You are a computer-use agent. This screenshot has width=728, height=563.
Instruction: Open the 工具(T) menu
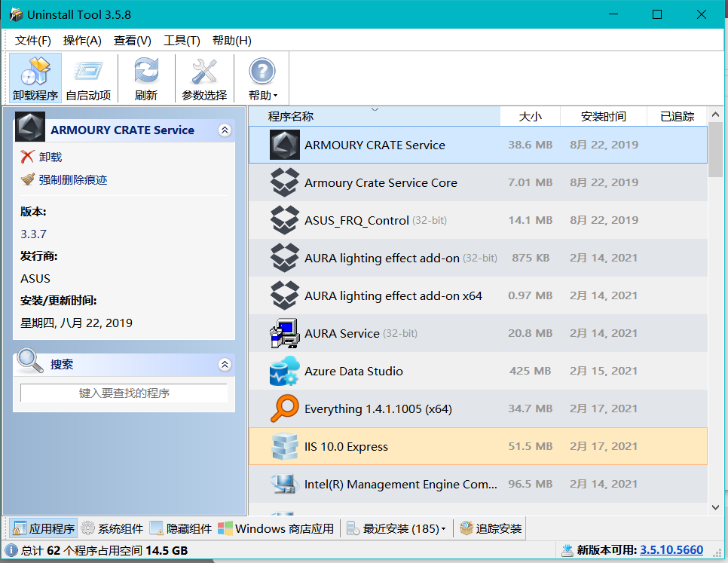click(x=182, y=41)
